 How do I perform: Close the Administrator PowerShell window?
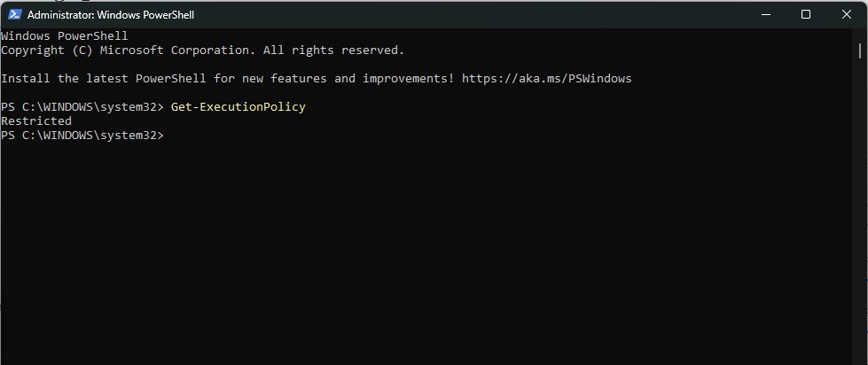coord(847,15)
